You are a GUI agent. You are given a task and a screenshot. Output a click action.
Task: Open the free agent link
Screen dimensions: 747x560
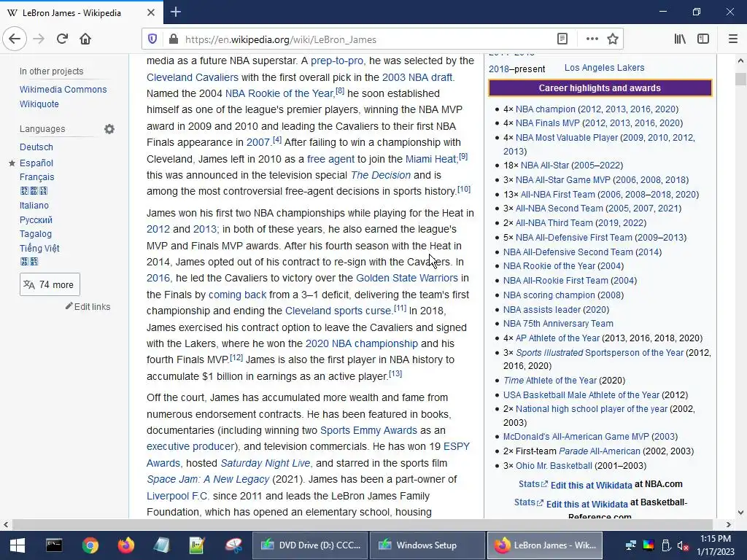coord(330,159)
